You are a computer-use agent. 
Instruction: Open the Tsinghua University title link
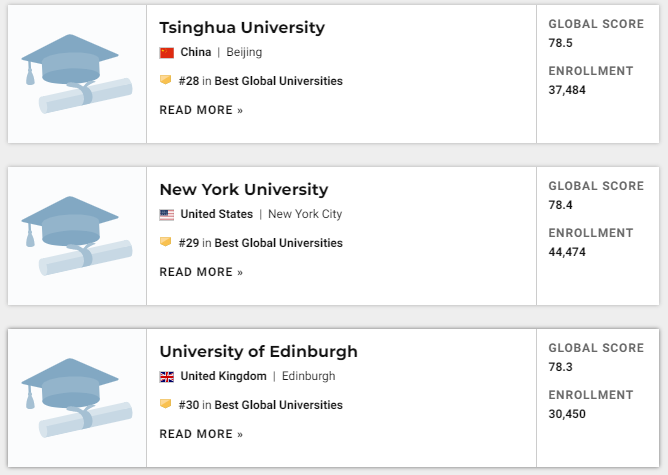pos(242,28)
